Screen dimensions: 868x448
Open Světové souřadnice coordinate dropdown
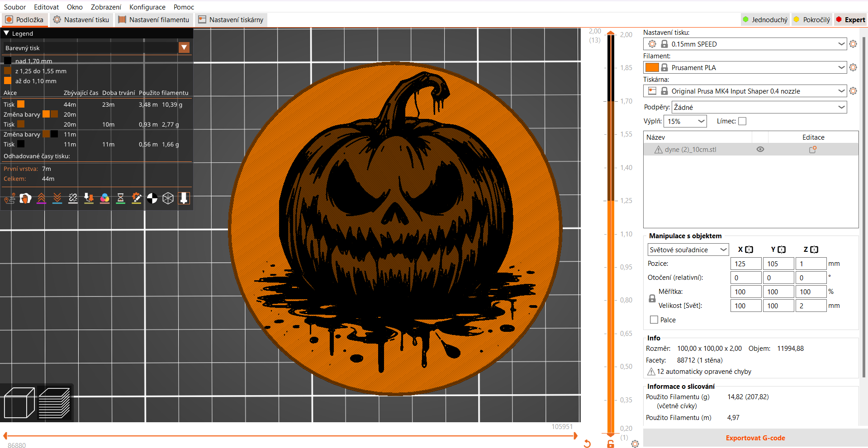(x=688, y=250)
